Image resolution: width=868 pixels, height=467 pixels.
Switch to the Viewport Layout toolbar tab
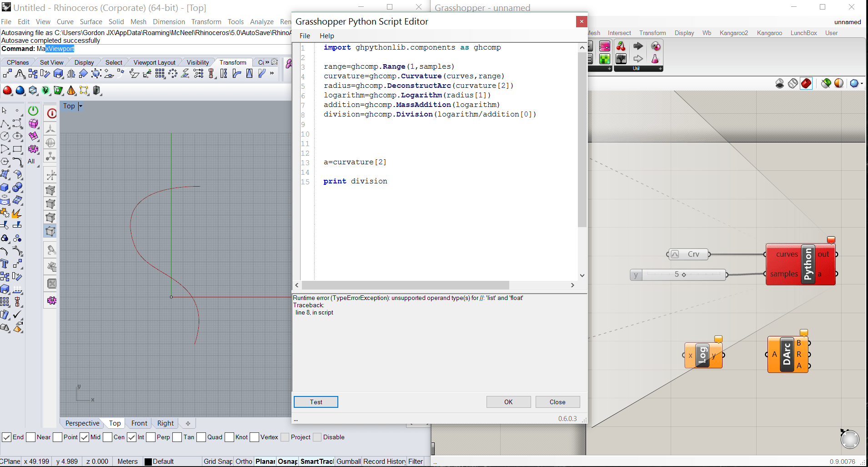154,62
